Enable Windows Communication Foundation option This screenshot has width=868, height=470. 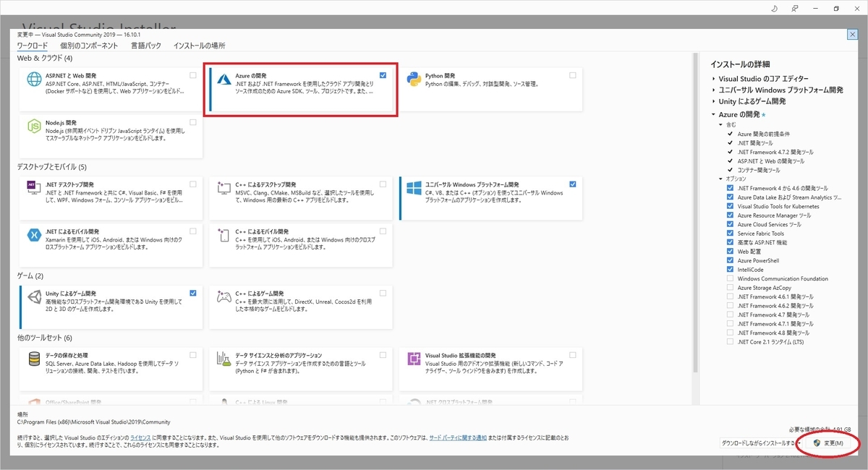coord(730,278)
